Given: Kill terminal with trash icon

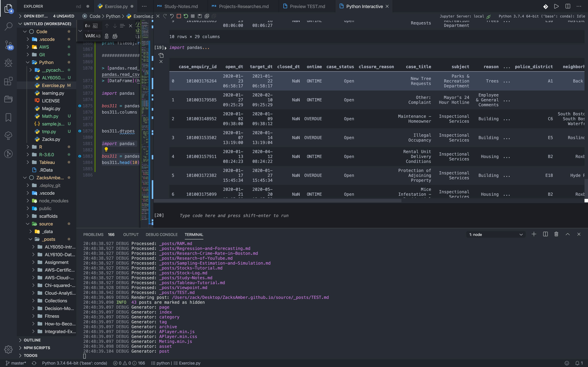Looking at the screenshot, I should (556, 234).
